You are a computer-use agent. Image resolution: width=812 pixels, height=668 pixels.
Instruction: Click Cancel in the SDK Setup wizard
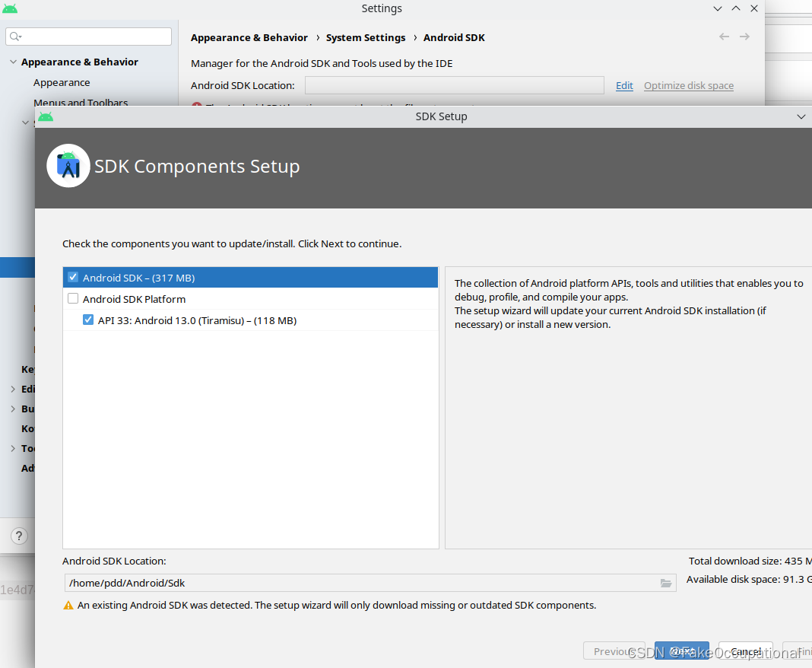pyautogui.click(x=746, y=651)
